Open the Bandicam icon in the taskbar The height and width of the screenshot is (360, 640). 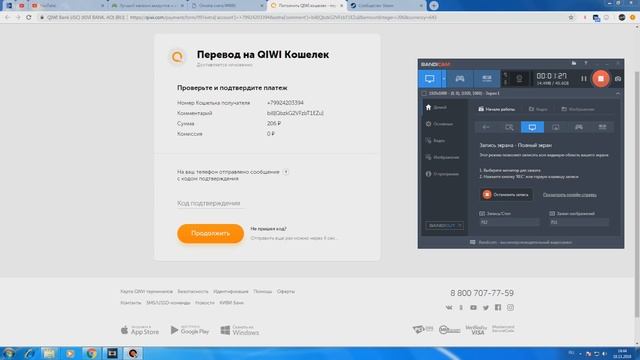click(133, 353)
